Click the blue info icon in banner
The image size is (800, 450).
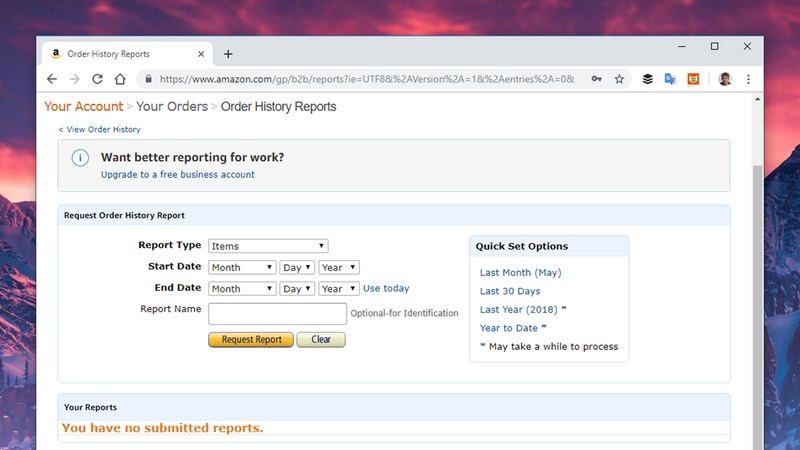pos(80,158)
